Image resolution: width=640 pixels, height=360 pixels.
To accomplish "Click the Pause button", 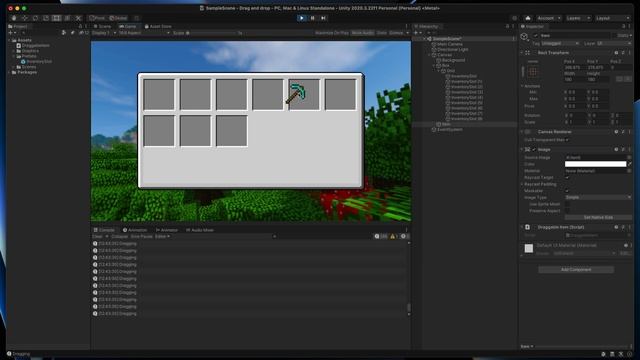I will pos(313,18).
